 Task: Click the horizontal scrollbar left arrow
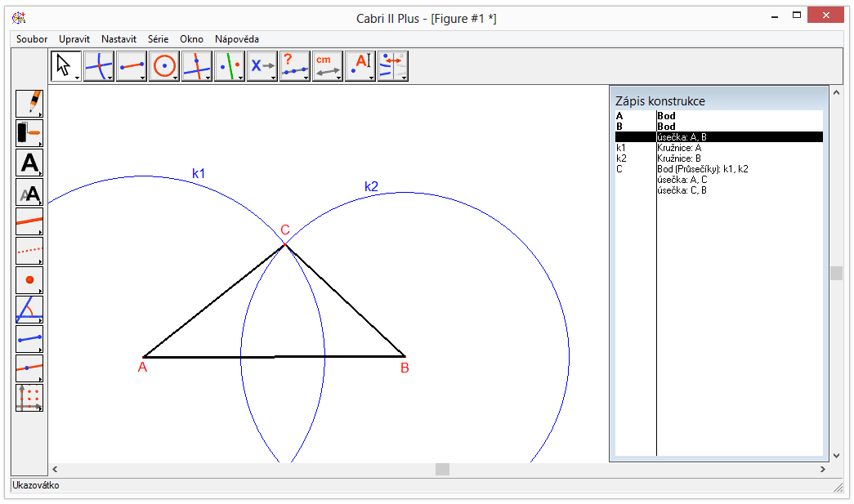(55, 469)
